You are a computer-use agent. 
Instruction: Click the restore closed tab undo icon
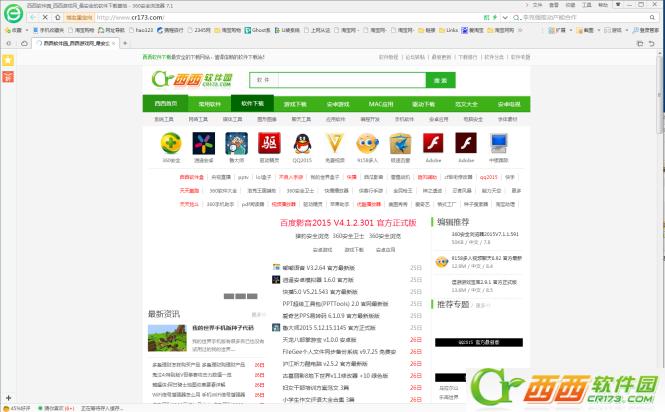[x=651, y=43]
